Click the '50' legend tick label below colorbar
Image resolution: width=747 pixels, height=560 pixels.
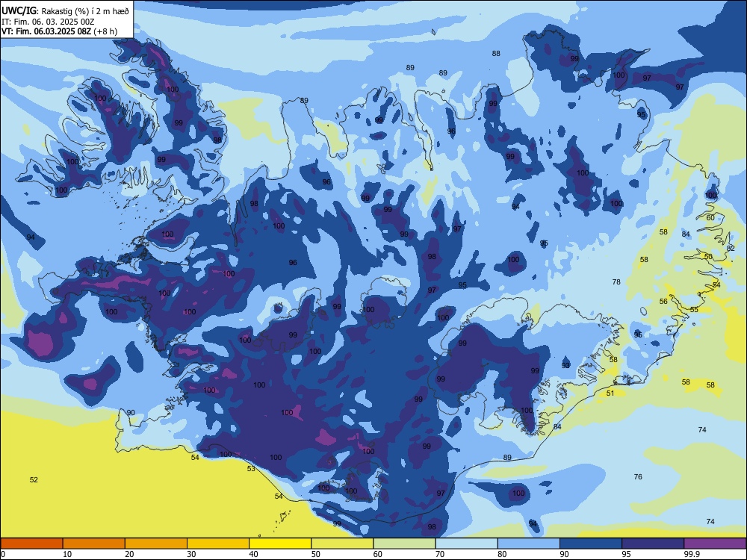(316, 554)
